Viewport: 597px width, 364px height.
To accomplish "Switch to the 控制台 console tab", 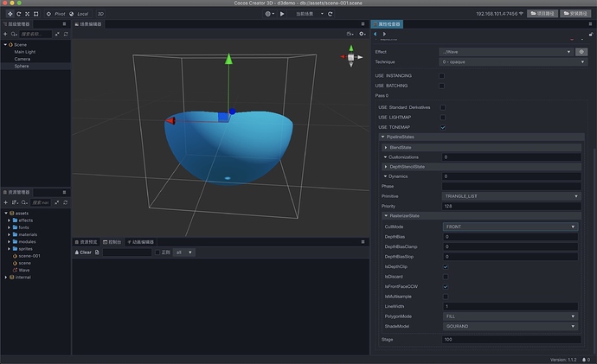I will click(113, 242).
